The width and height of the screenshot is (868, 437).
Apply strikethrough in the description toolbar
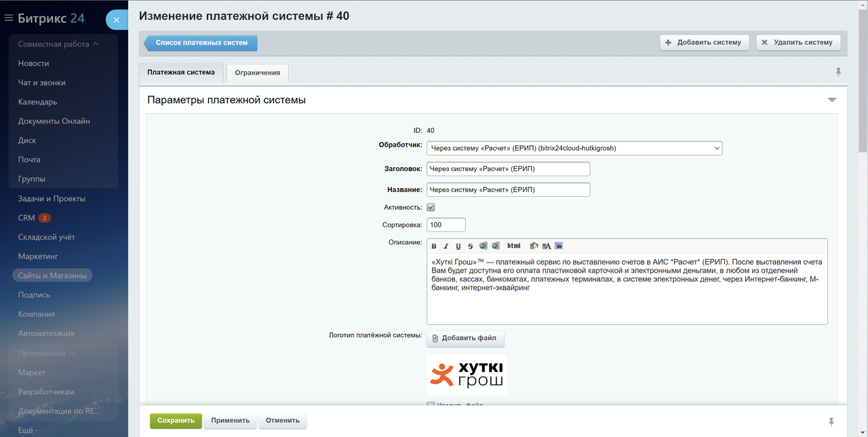[x=471, y=246]
